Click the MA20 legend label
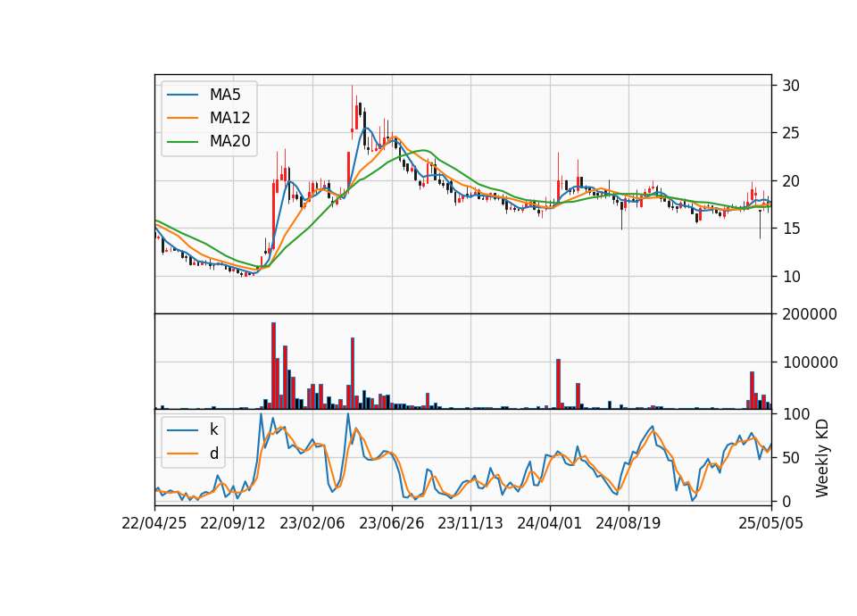 pos(230,141)
